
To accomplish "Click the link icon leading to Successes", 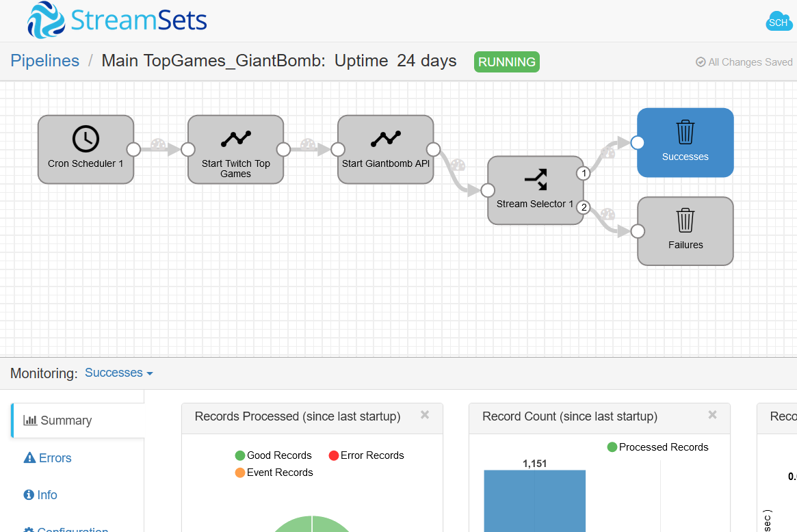I will pos(608,151).
